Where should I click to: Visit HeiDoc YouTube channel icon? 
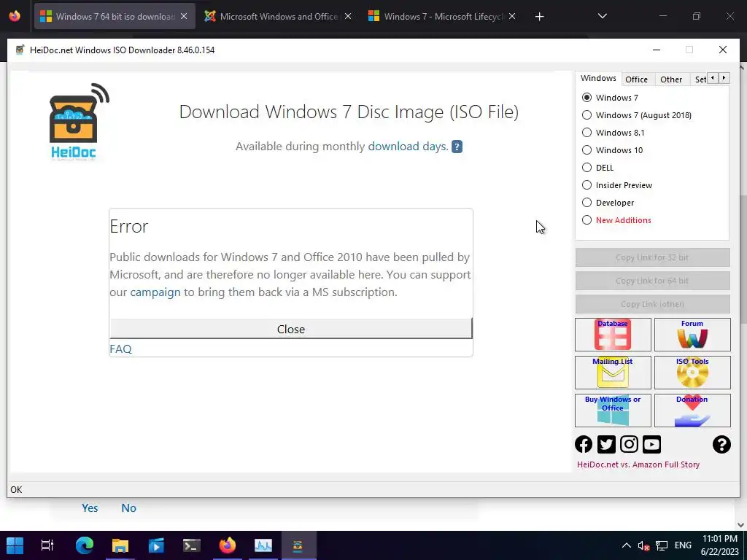[651, 444]
